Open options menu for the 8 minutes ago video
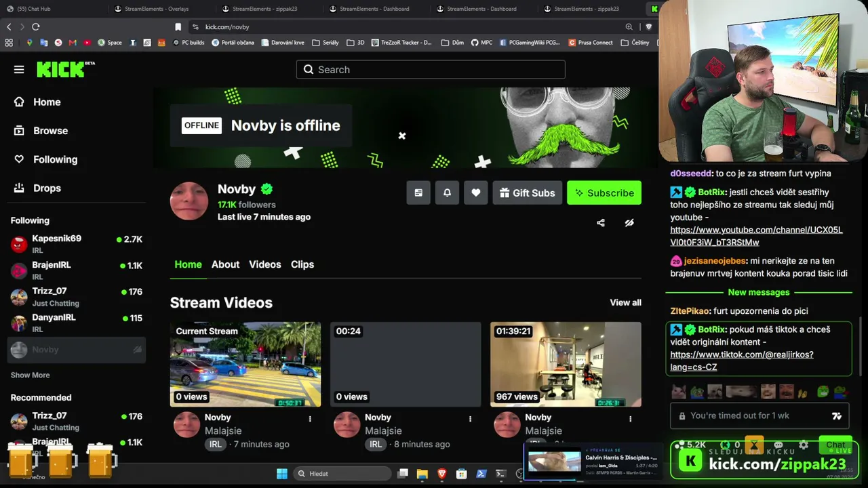The height and width of the screenshot is (488, 868). (x=470, y=419)
